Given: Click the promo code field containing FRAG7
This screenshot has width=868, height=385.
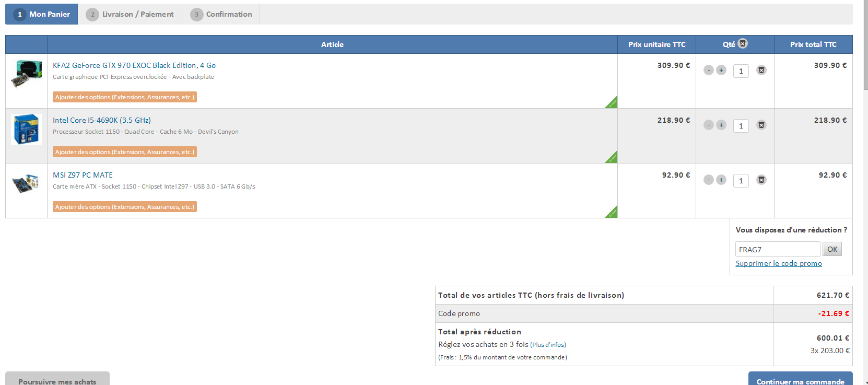Looking at the screenshot, I should (x=778, y=249).
